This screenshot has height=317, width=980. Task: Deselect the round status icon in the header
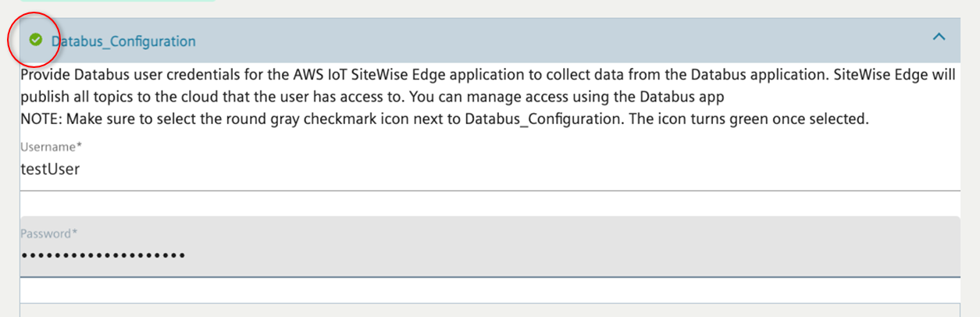pos(35,40)
